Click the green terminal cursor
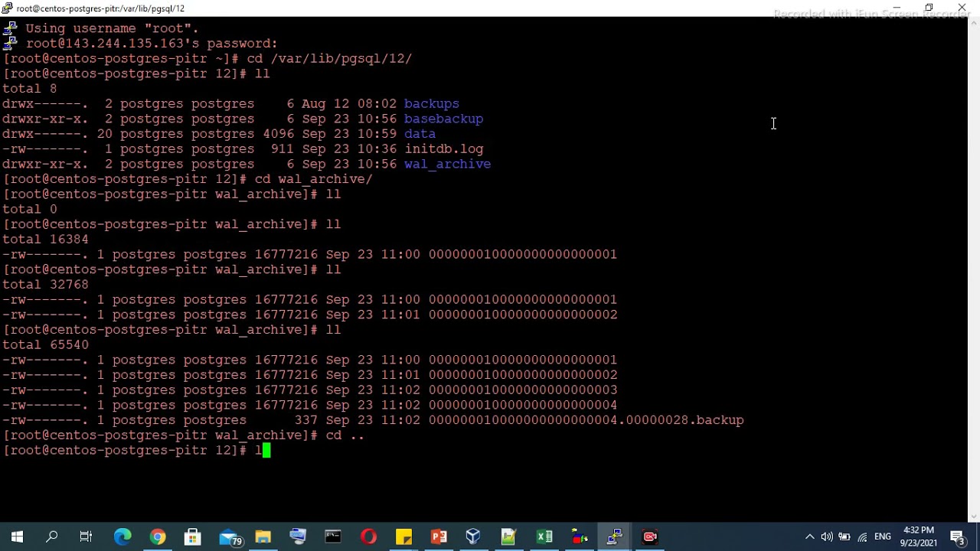Screen dimensions: 980x551 click(266, 450)
